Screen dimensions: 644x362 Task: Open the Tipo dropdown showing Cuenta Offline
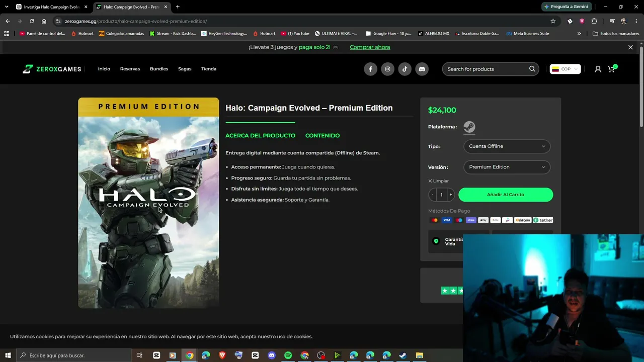[507, 146]
